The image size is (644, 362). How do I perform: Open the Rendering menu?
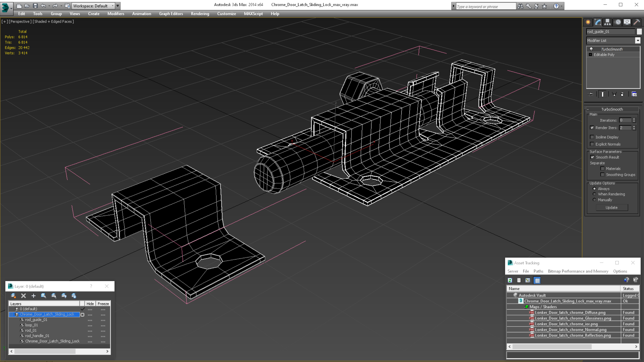coord(200,14)
